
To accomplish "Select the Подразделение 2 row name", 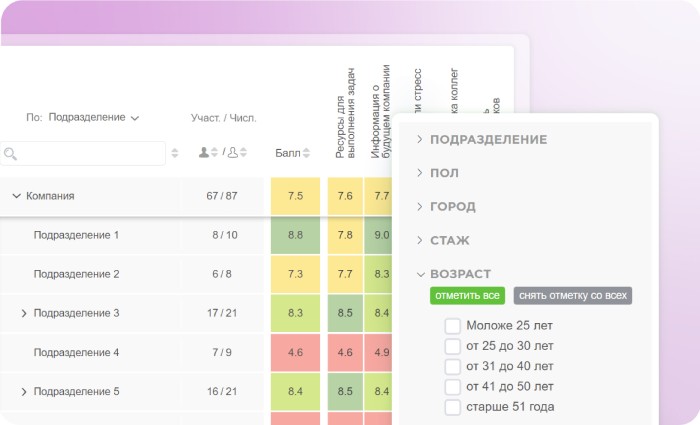I will [x=76, y=274].
